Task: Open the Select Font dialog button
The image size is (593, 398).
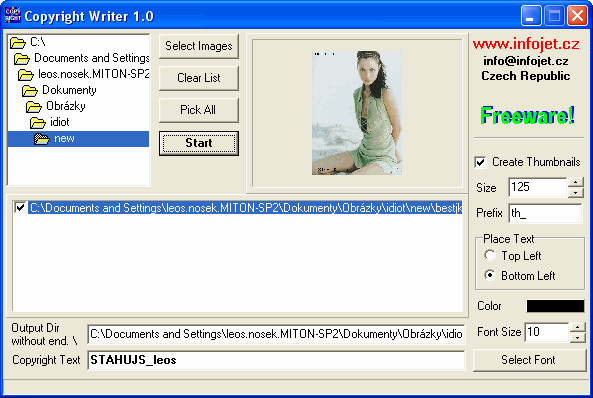Action: [x=529, y=360]
